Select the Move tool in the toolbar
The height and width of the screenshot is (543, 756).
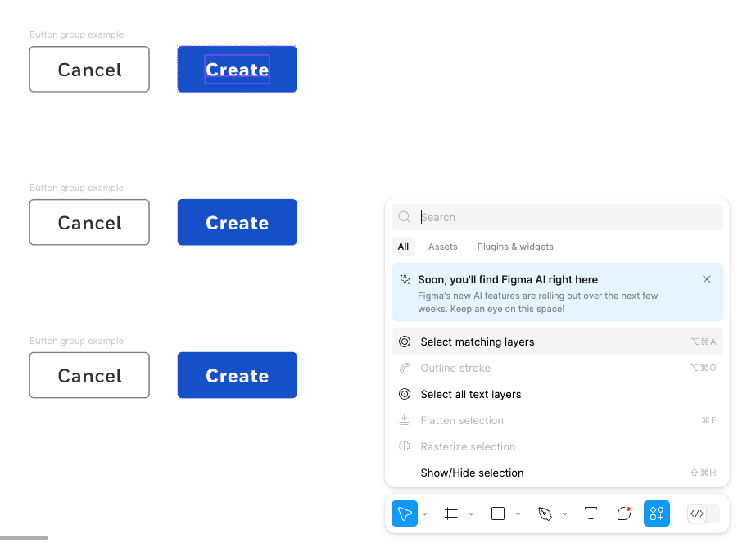404,514
